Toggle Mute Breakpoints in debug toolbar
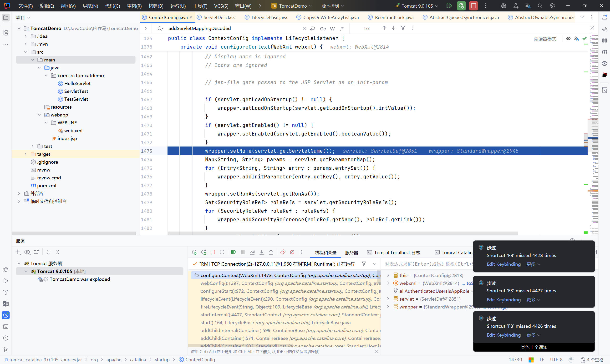Image resolution: width=610 pixels, height=364 pixels. coord(292,252)
